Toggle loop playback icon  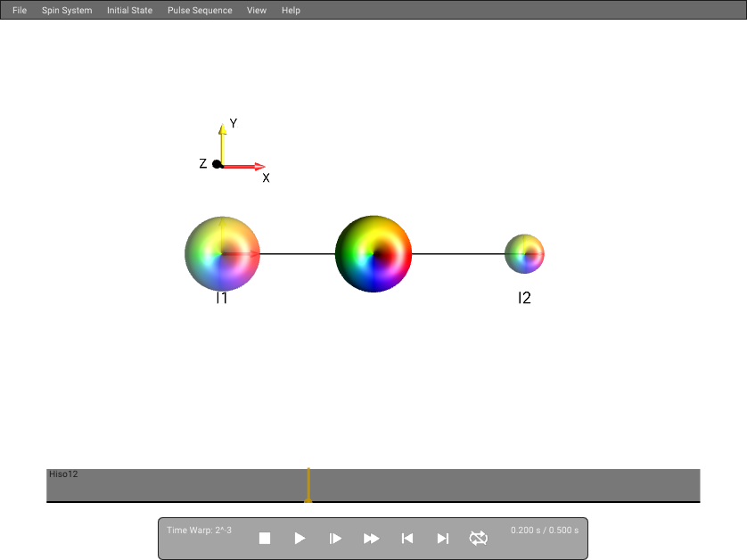[x=479, y=538]
